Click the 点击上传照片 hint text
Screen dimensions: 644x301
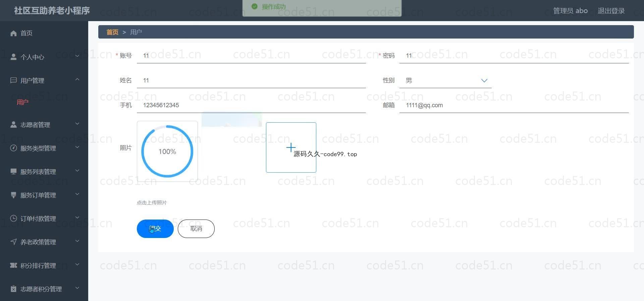click(x=152, y=203)
